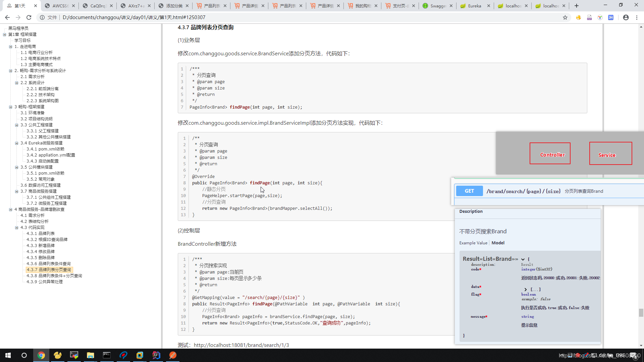Select the Example Value toggle

pos(473,243)
